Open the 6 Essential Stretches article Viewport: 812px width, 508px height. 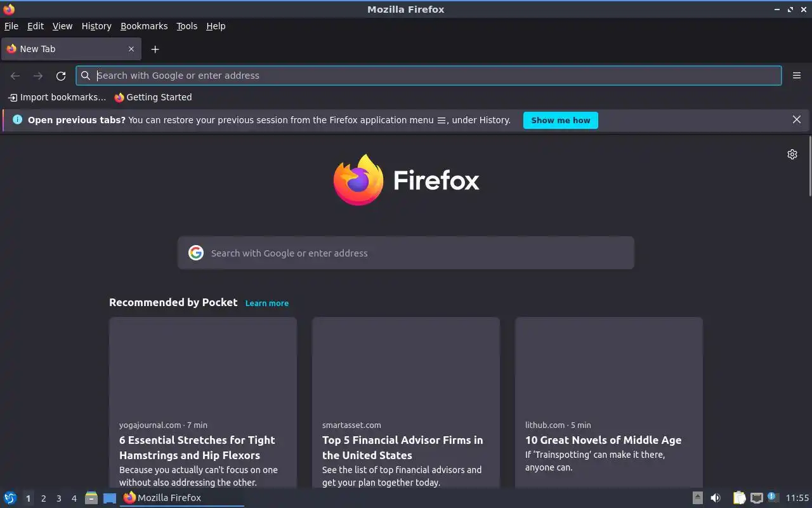[197, 448]
